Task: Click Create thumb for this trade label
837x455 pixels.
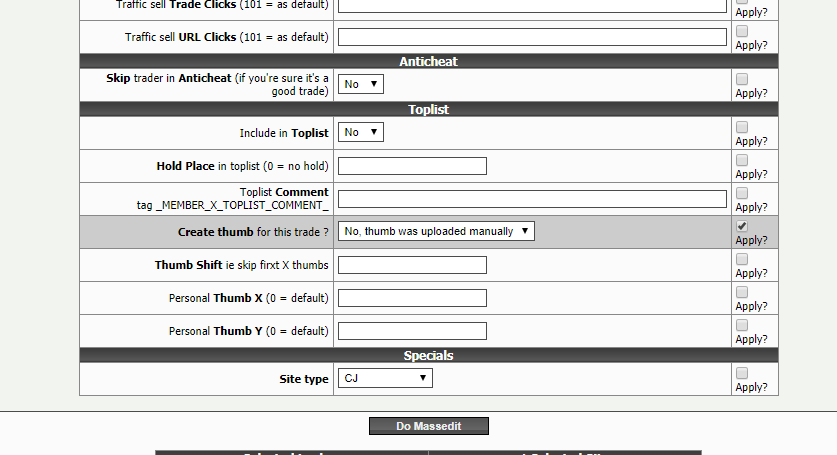Action: [253, 232]
